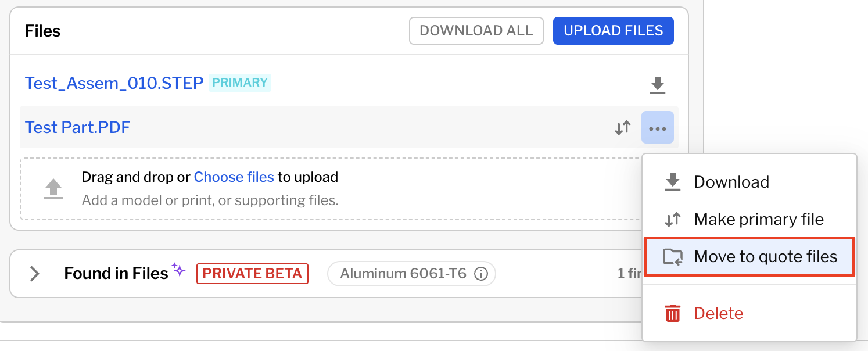Click the UPLOAD FILES button
868x351 pixels.
(x=613, y=31)
